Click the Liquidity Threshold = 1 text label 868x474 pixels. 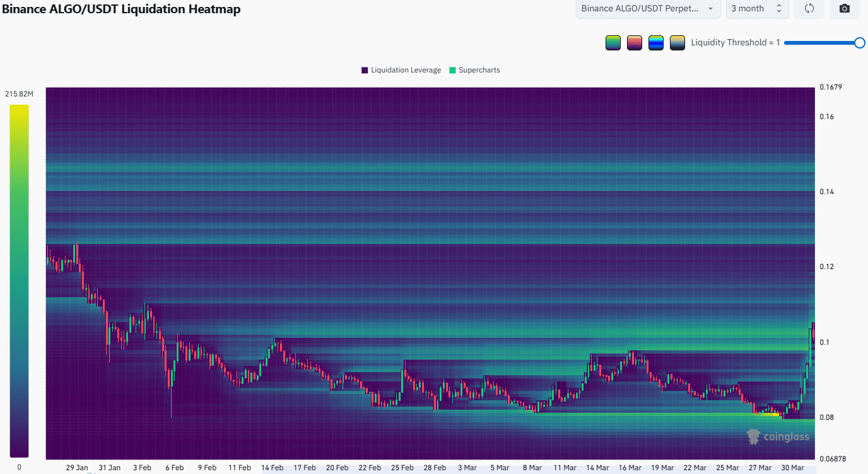click(735, 43)
